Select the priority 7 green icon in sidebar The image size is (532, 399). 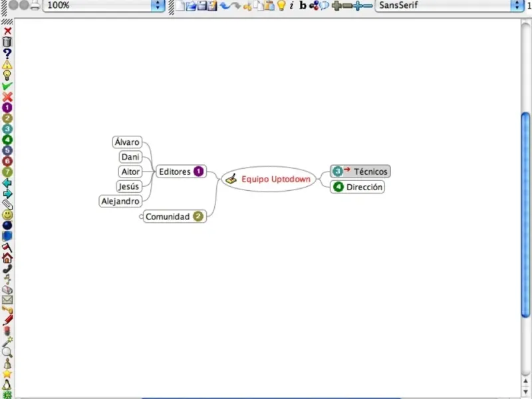[7, 172]
